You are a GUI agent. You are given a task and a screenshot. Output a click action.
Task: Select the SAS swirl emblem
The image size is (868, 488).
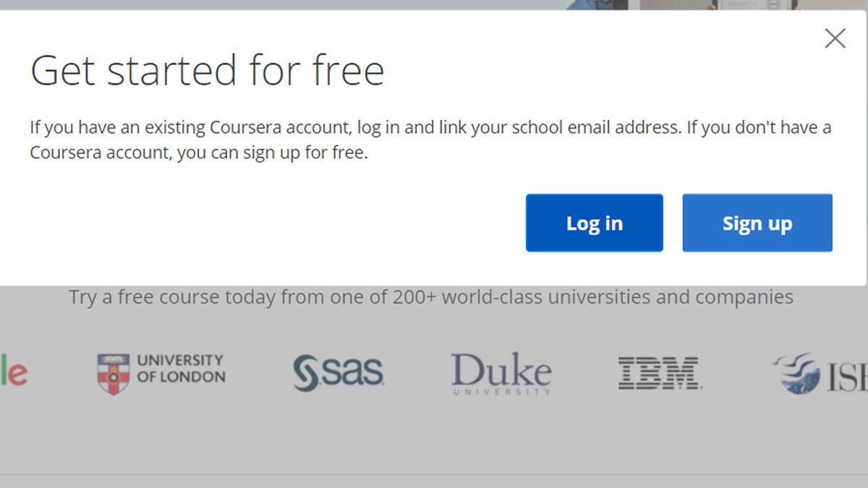click(x=306, y=373)
